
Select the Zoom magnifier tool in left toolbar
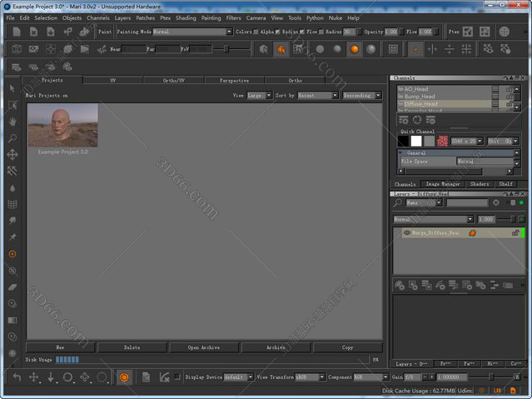(x=12, y=137)
